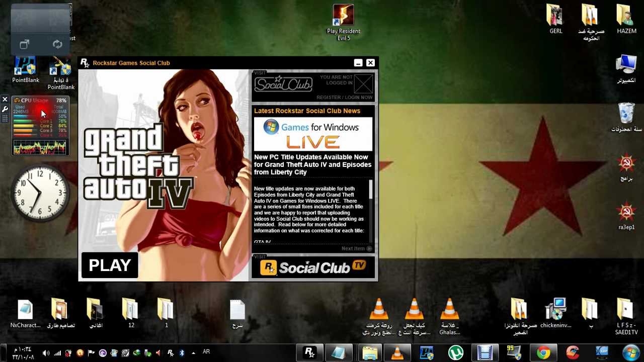Viewport: 644px width, 362px height.
Task: Click the Bluetooth tray icon
Action: [x=182, y=353]
